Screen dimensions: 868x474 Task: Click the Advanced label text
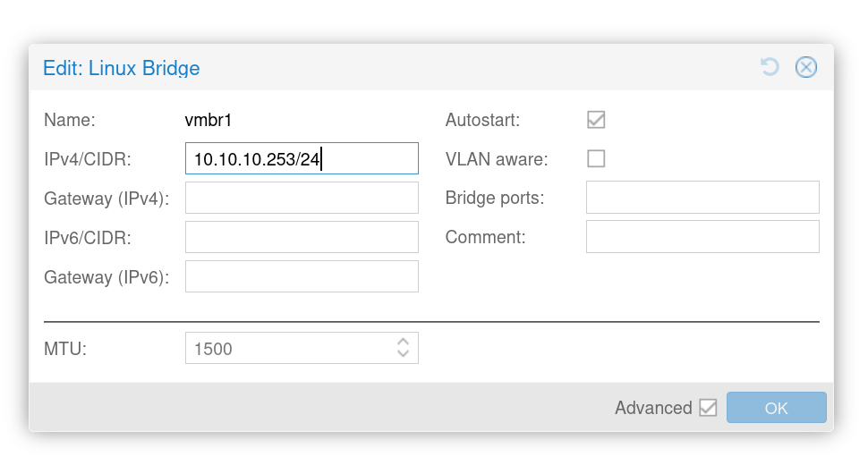[653, 408]
